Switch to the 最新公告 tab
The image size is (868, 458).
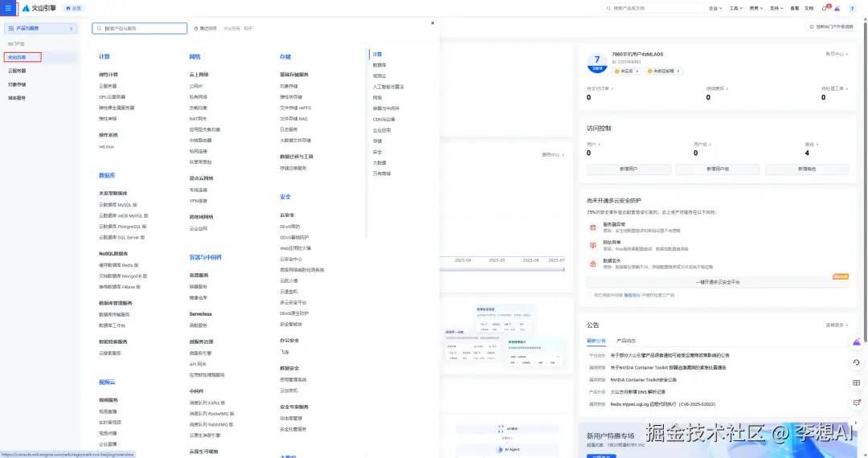pos(596,341)
